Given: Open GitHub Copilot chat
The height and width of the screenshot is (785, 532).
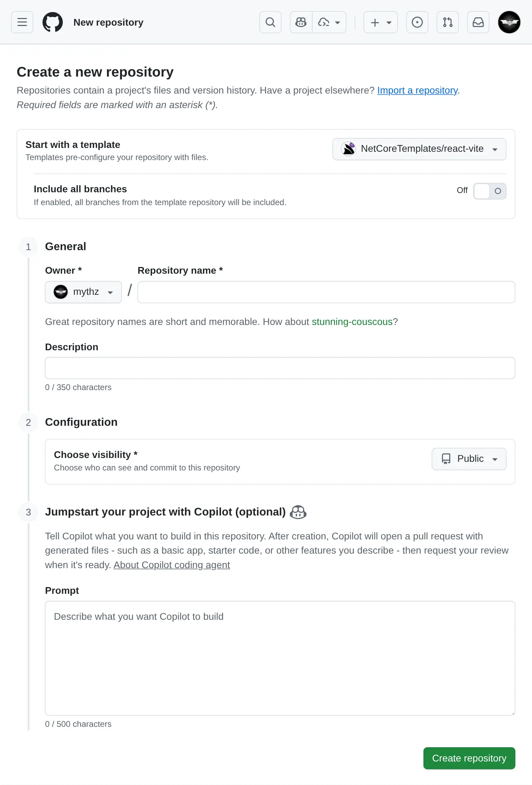Looking at the screenshot, I should click(x=300, y=22).
